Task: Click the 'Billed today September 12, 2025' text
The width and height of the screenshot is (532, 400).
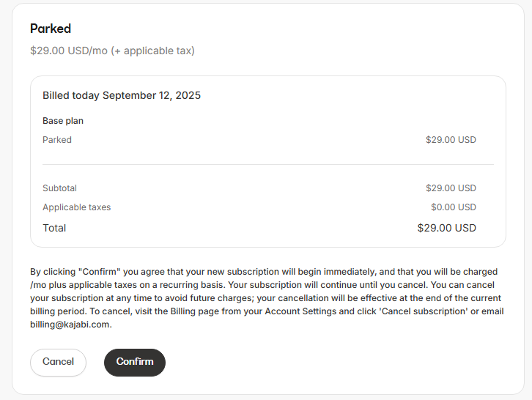Action: (x=122, y=95)
